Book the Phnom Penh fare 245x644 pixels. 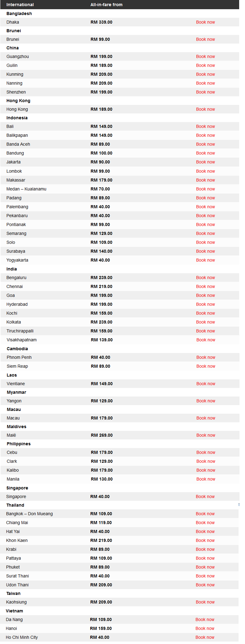click(206, 357)
